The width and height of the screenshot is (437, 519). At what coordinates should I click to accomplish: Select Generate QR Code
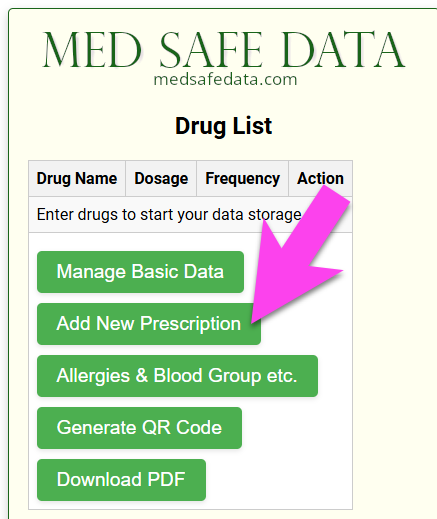tap(139, 428)
